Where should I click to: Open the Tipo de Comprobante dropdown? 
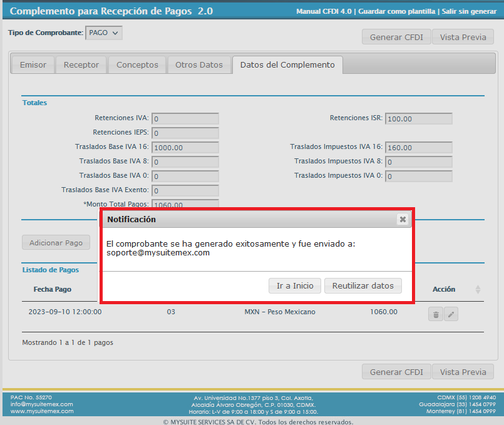(x=104, y=33)
